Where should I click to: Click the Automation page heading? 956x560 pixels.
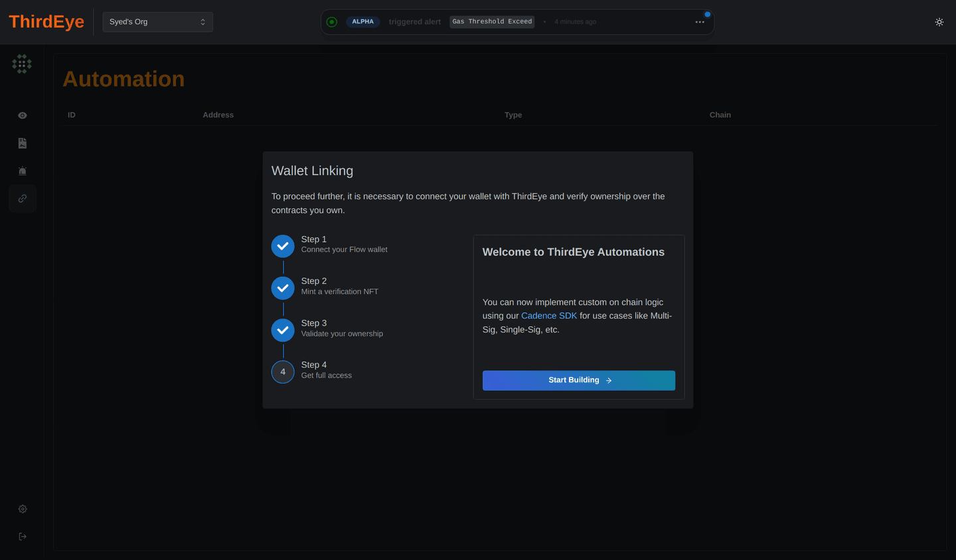pos(123,79)
